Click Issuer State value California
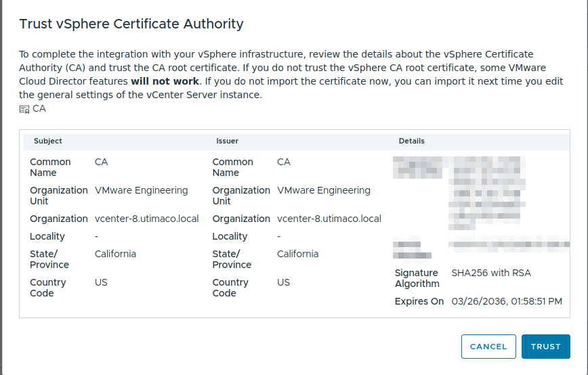 (x=298, y=254)
